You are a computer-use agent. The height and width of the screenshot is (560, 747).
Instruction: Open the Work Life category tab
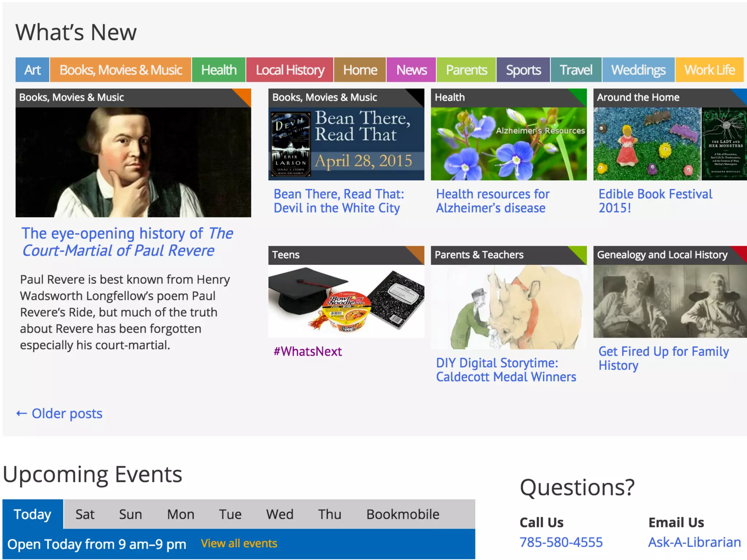[x=709, y=70]
